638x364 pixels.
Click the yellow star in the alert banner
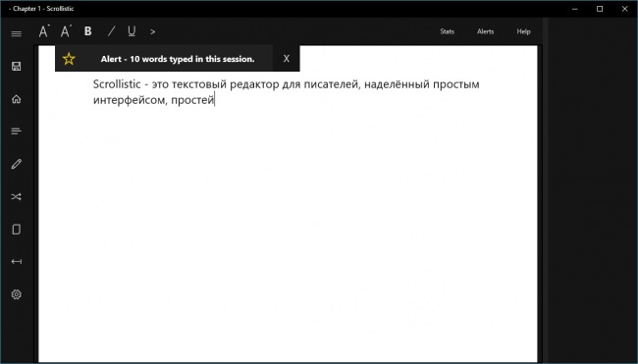[x=69, y=59]
